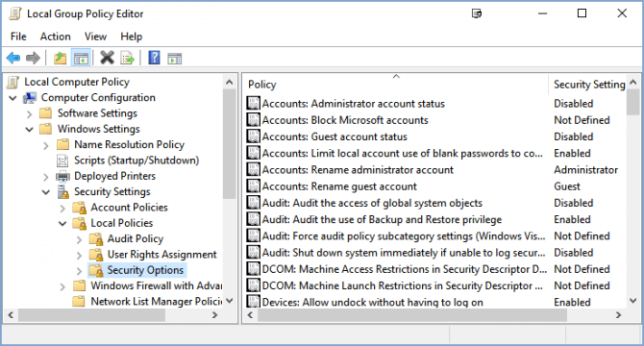The width and height of the screenshot is (644, 346).
Task: Click the Show/Hide Action Pane icon
Action: [175, 59]
